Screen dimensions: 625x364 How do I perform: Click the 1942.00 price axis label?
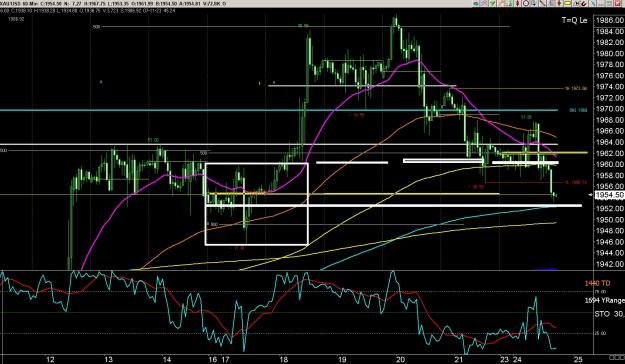pyautogui.click(x=611, y=264)
